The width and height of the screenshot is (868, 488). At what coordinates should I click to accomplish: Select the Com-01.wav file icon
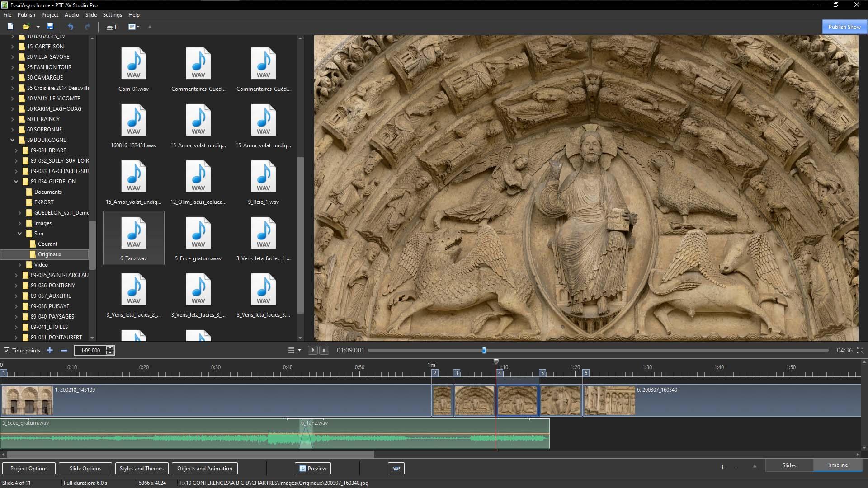tap(134, 64)
